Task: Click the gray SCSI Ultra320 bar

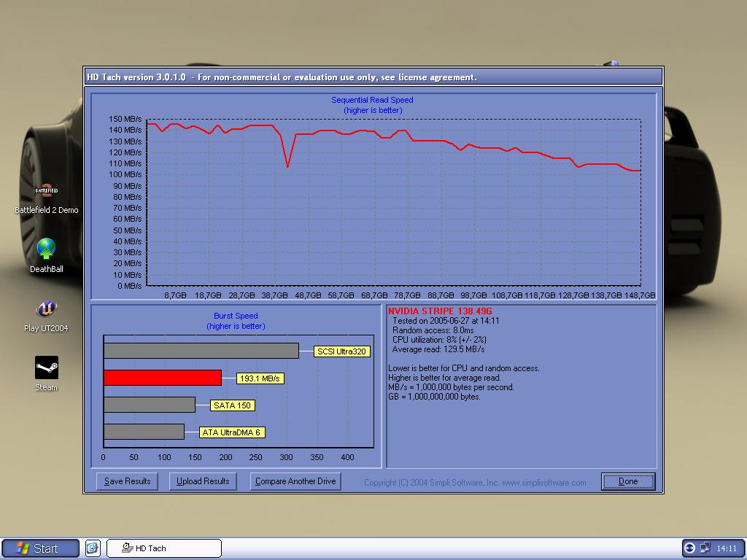Action: click(x=201, y=351)
